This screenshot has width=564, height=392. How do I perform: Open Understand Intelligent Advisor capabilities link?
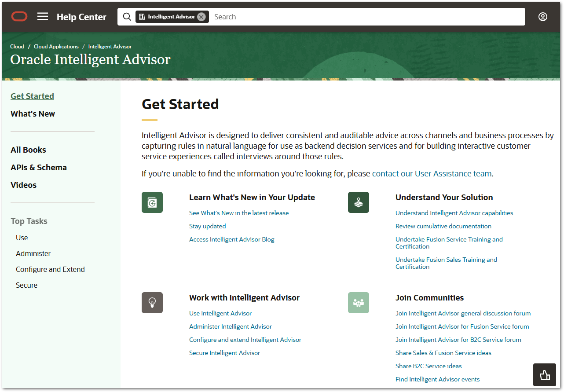tap(454, 213)
